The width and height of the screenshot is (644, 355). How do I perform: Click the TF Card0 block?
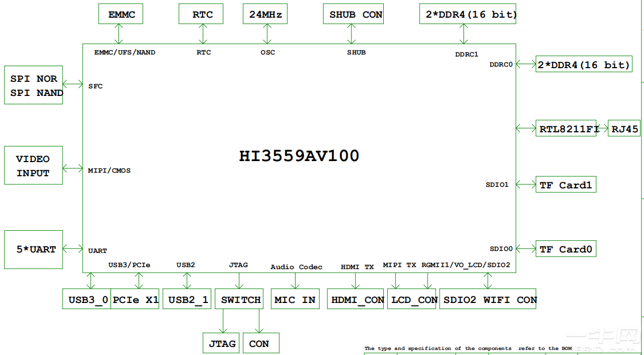click(x=565, y=249)
